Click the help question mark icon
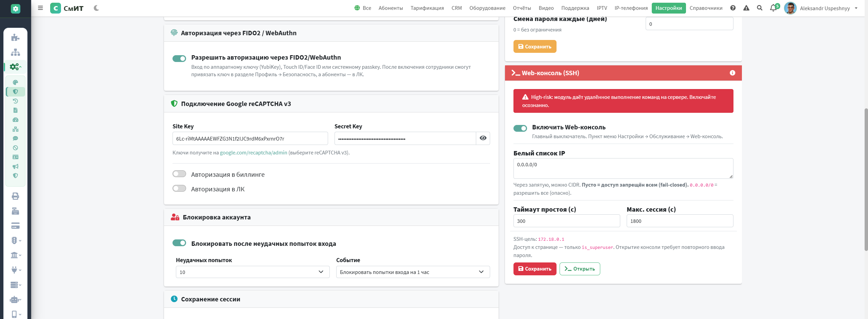Screen dimensions: 868x319 [733, 8]
